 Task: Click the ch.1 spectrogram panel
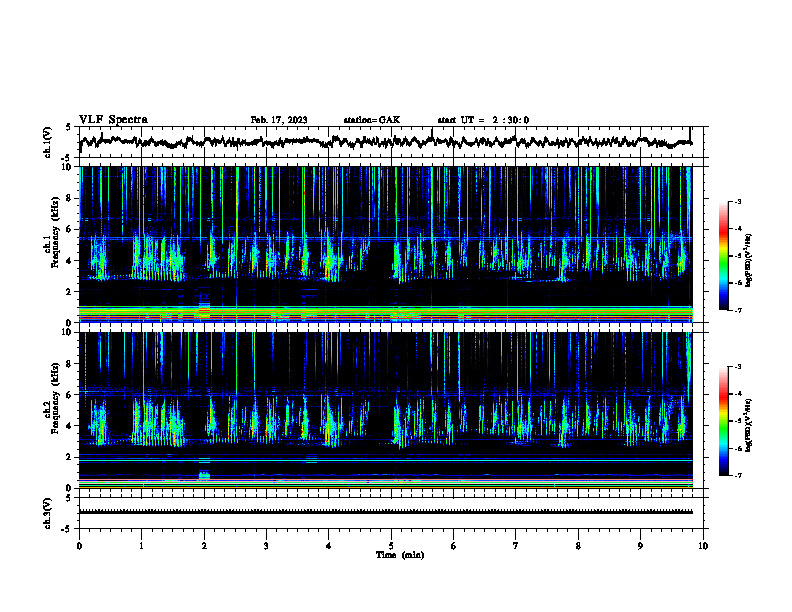click(385, 244)
